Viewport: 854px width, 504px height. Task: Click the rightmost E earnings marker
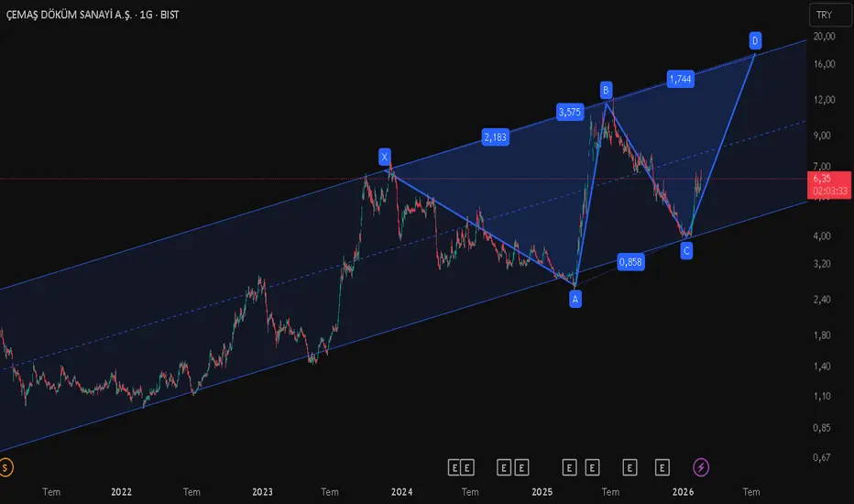pyautogui.click(x=662, y=467)
